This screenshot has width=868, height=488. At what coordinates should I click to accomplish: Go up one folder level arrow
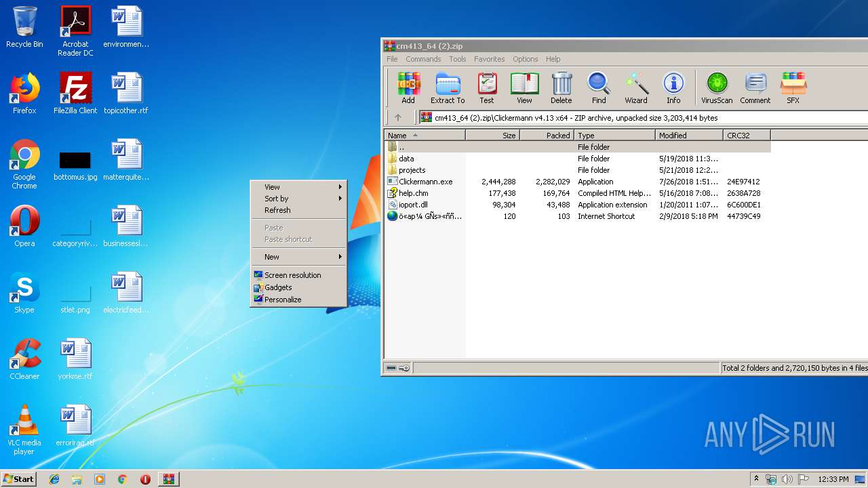(398, 117)
